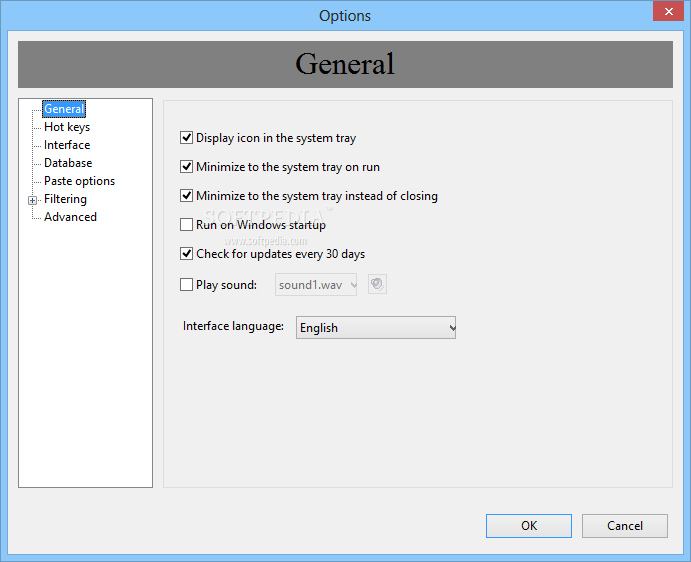Disable Minimize to tray instead of closing
Screen dimensions: 691x562
[187, 196]
